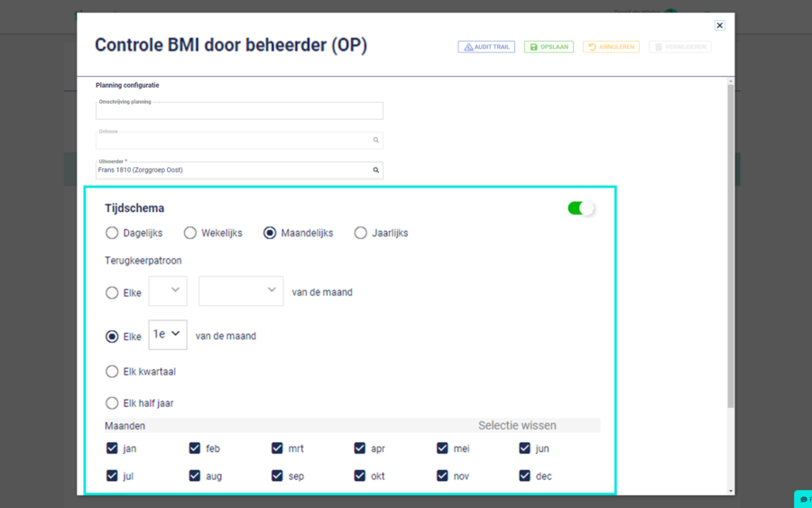Select the Elk half jaar radio button
812x508 pixels.
pyautogui.click(x=112, y=402)
